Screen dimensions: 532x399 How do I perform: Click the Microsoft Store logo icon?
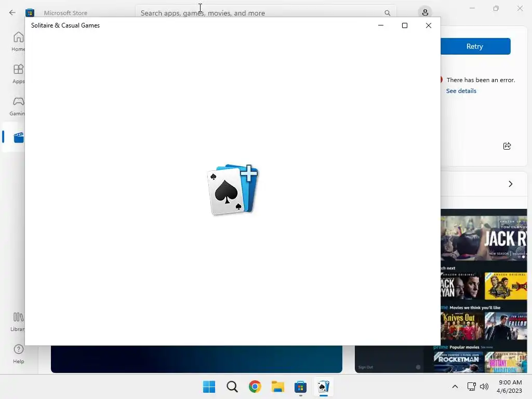click(30, 13)
